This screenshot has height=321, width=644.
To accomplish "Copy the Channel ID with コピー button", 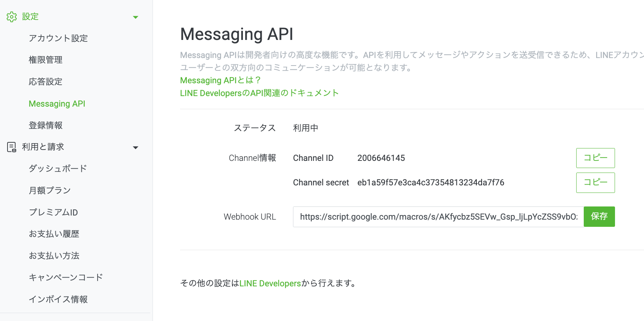I will tap(595, 158).
